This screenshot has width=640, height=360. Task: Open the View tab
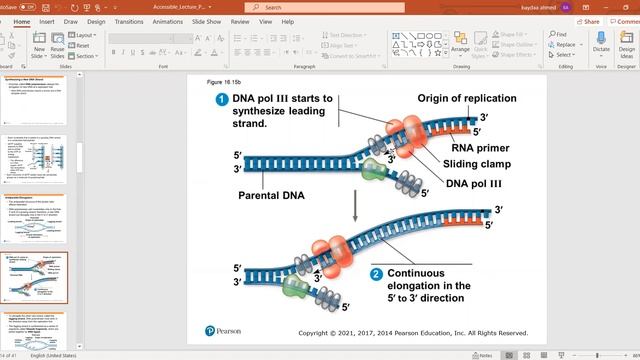click(x=265, y=22)
